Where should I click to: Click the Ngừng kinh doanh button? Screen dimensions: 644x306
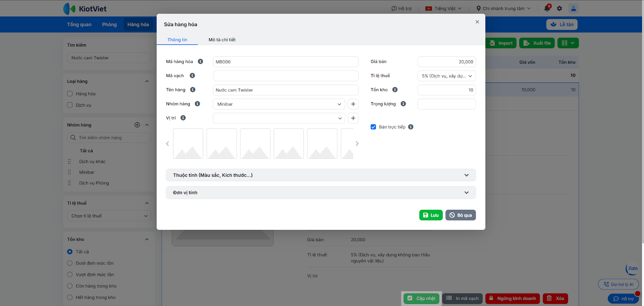click(x=512, y=298)
